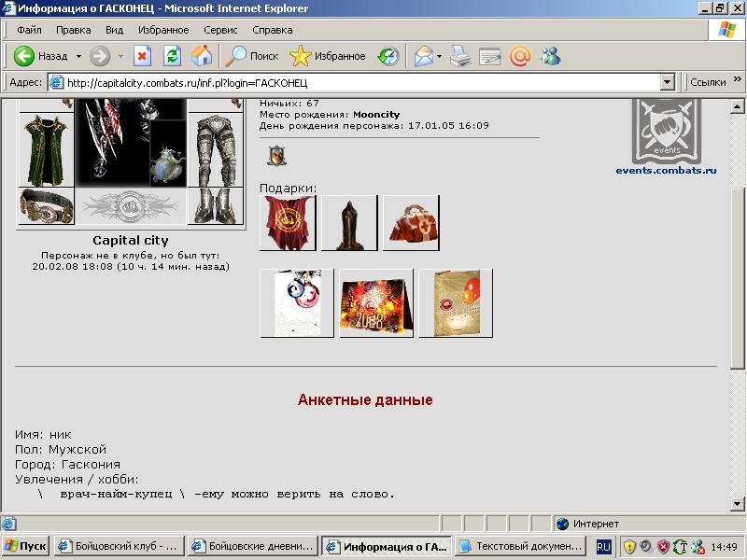This screenshot has height=560, width=747.
Task: Click the gray round disc tray icon
Action: [x=646, y=547]
